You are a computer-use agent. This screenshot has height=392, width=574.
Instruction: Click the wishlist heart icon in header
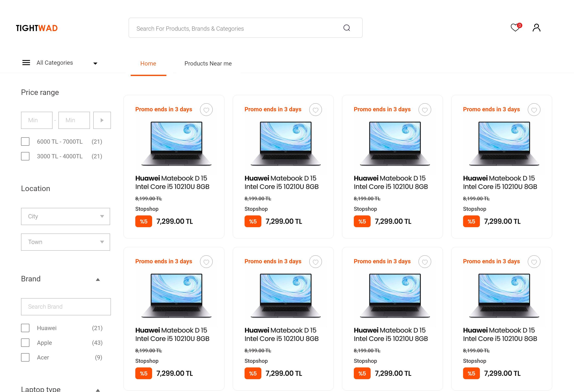516,28
